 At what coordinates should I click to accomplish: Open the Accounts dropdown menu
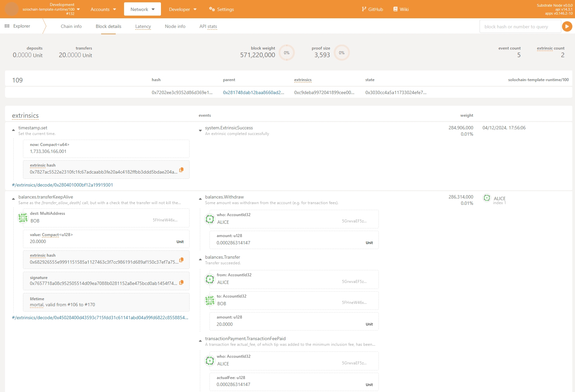[x=103, y=9]
